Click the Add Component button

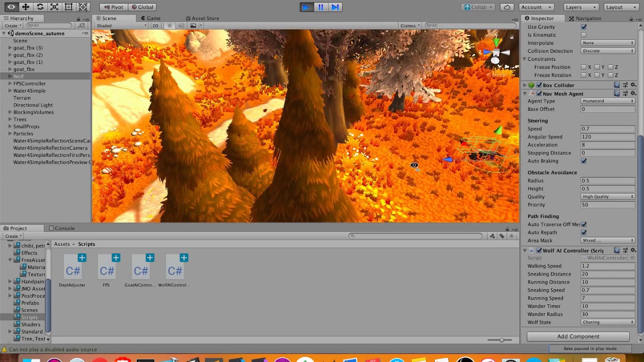pos(578,336)
